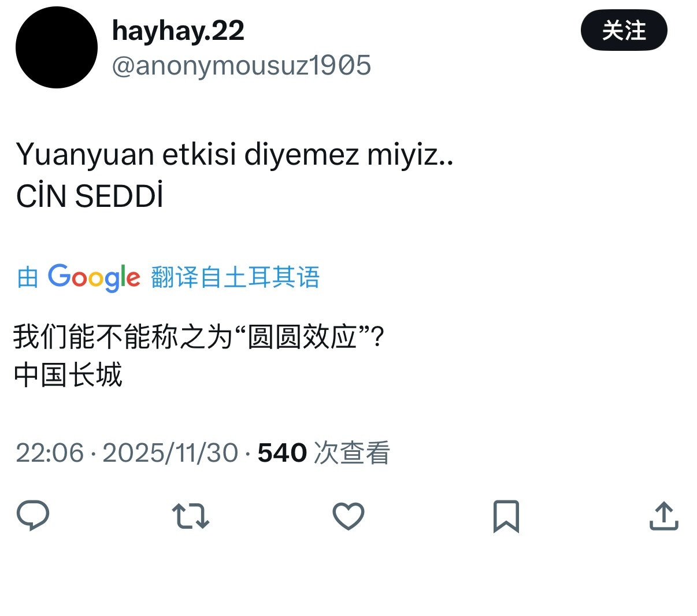View profile via hayhay.22 display name
Screen dimensions: 697x616
[178, 31]
